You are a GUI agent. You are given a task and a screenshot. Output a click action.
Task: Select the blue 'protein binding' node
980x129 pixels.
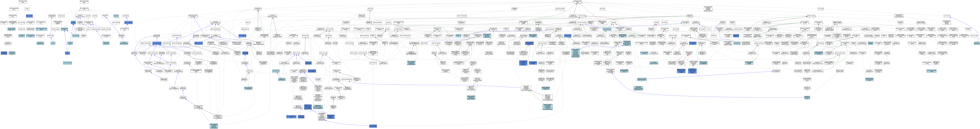(x=29, y=16)
